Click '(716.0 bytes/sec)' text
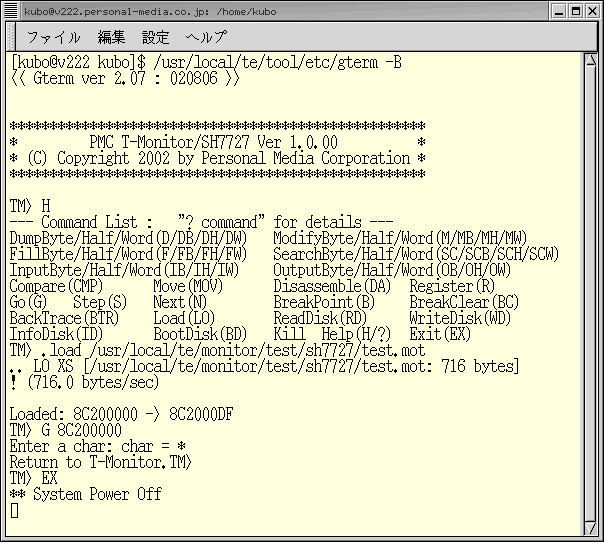Image resolution: width=604 pixels, height=542 pixels. pos(92,382)
